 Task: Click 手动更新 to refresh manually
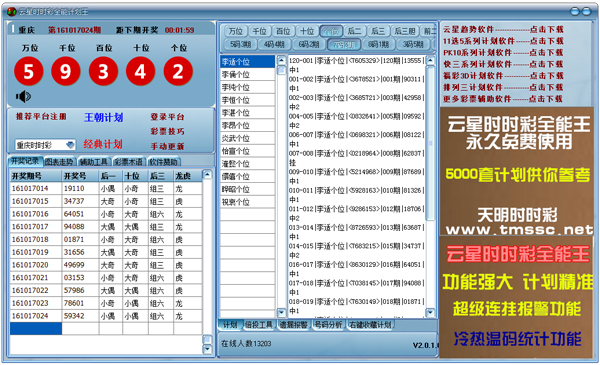pos(168,146)
